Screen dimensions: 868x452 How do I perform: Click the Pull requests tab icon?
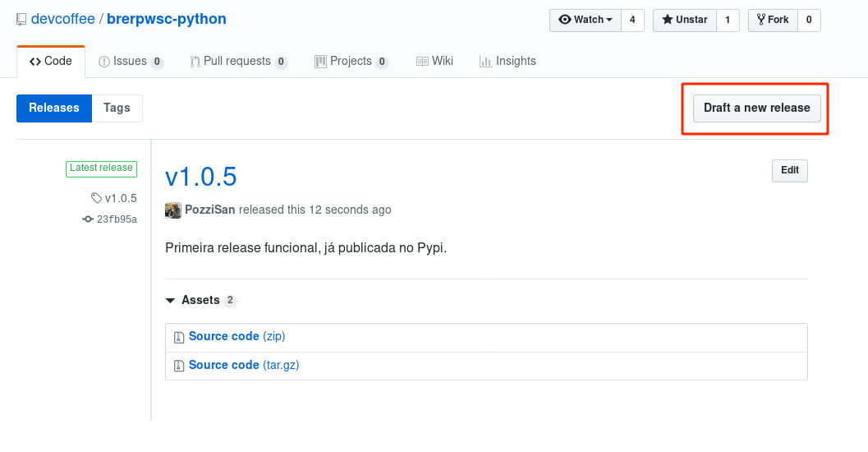[195, 62]
